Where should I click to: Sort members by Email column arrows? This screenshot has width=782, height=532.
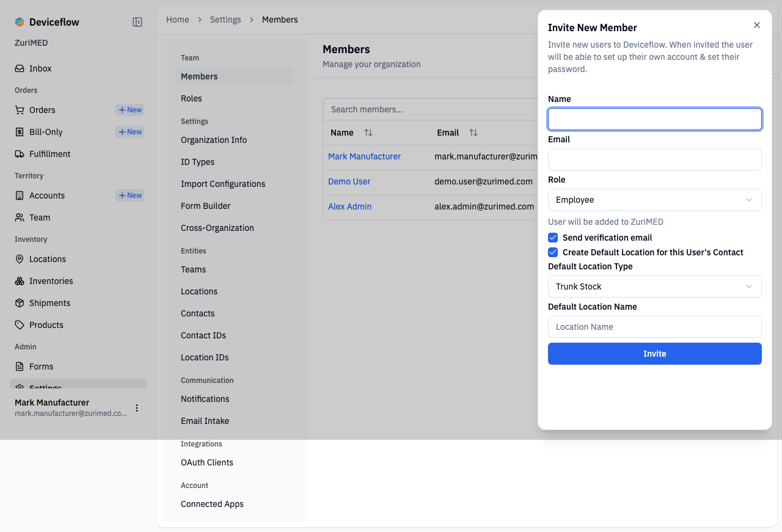tap(473, 133)
